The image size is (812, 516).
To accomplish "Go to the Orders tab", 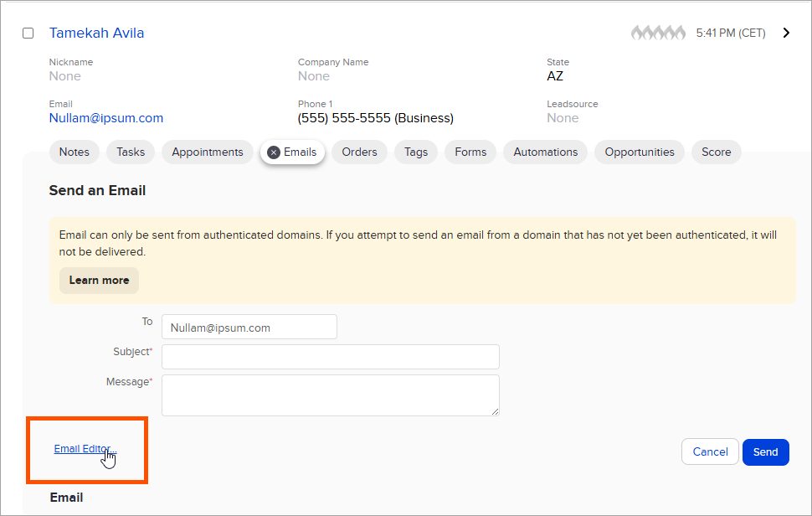I will coord(359,152).
